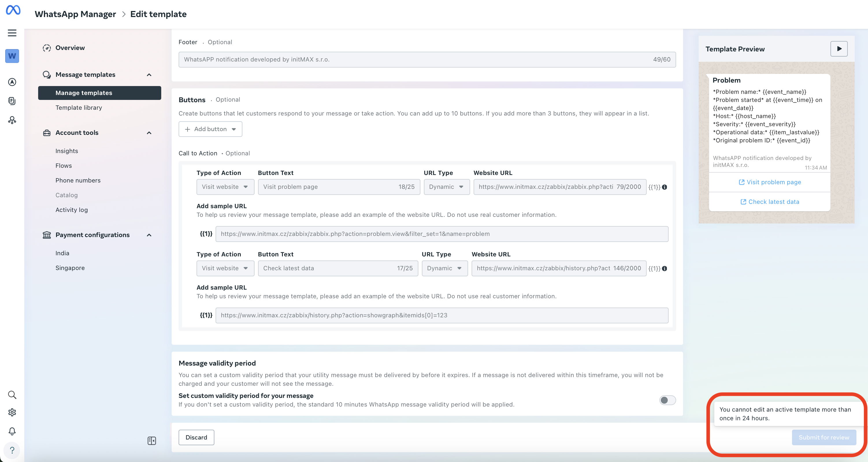Open Template library
The width and height of the screenshot is (868, 462).
[x=79, y=107]
